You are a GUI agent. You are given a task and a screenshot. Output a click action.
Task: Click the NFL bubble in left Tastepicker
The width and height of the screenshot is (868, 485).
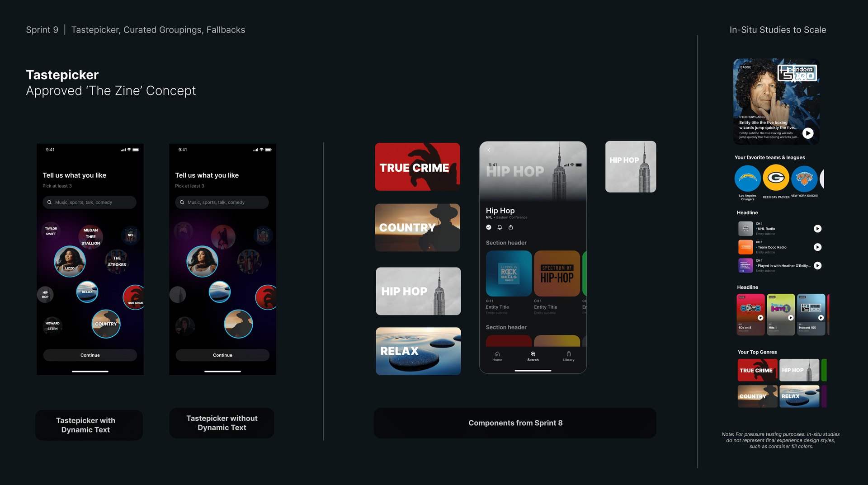coord(131,235)
